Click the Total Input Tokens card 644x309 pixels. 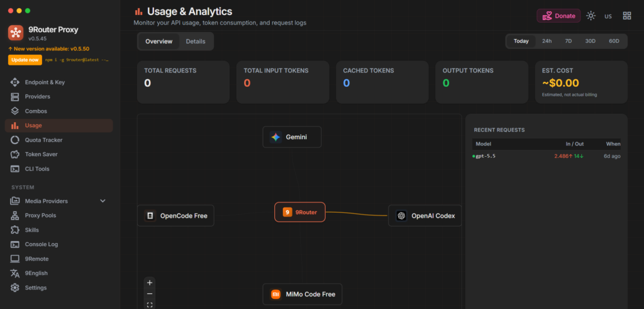tap(282, 82)
